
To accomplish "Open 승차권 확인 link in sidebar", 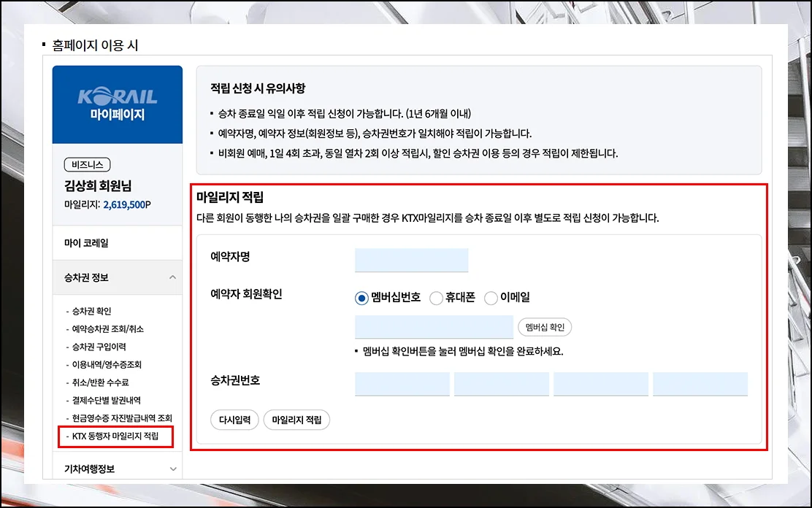I will [91, 312].
